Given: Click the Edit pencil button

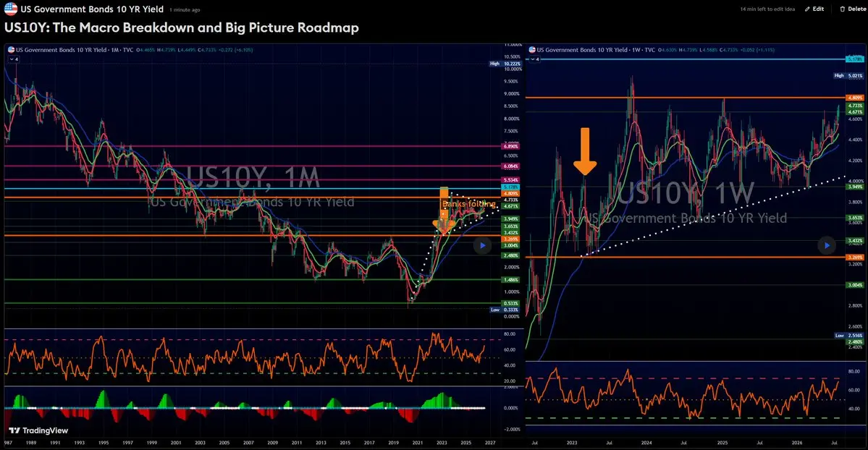Looking at the screenshot, I should pos(814,9).
